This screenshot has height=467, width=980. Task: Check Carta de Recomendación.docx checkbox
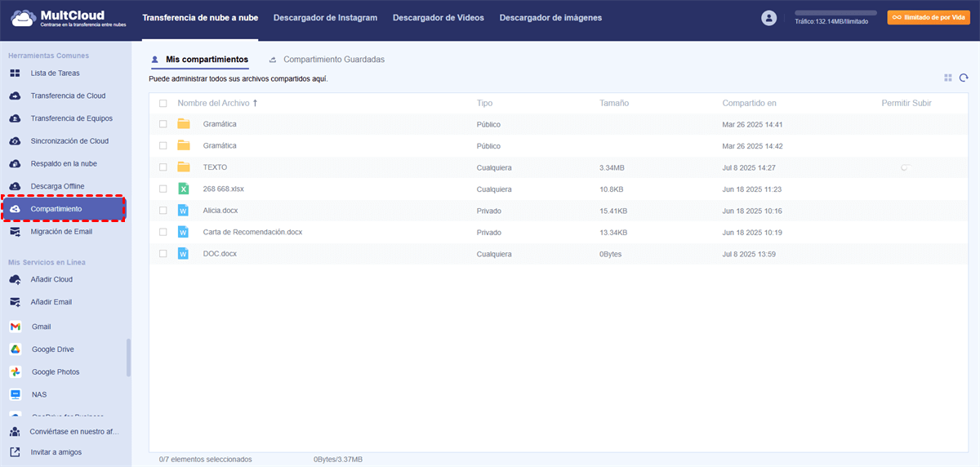[x=163, y=232]
